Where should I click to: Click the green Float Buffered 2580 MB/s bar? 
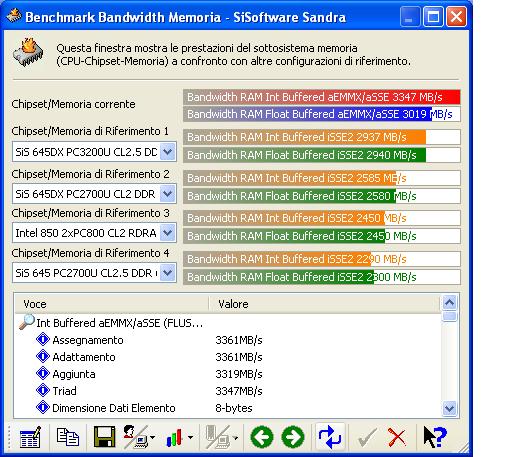[x=322, y=196]
